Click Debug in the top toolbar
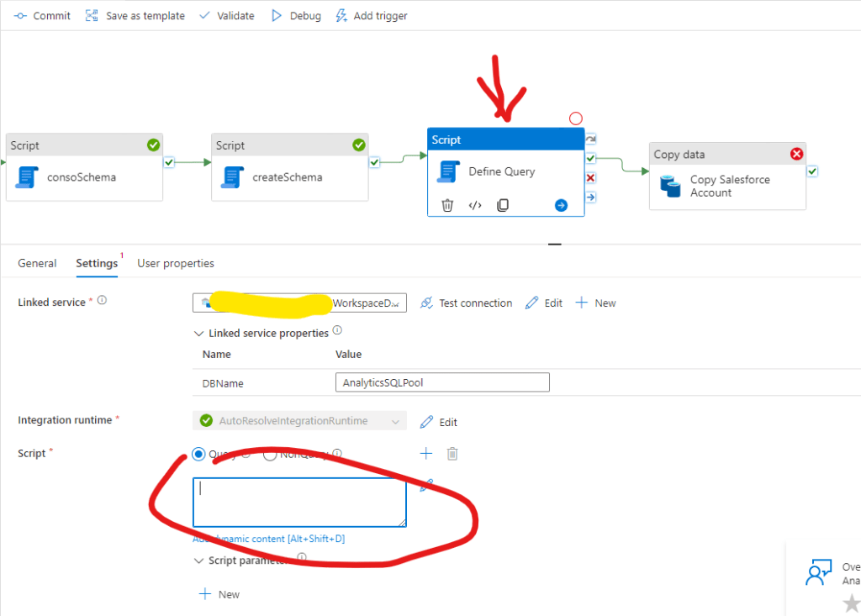 pyautogui.click(x=296, y=16)
